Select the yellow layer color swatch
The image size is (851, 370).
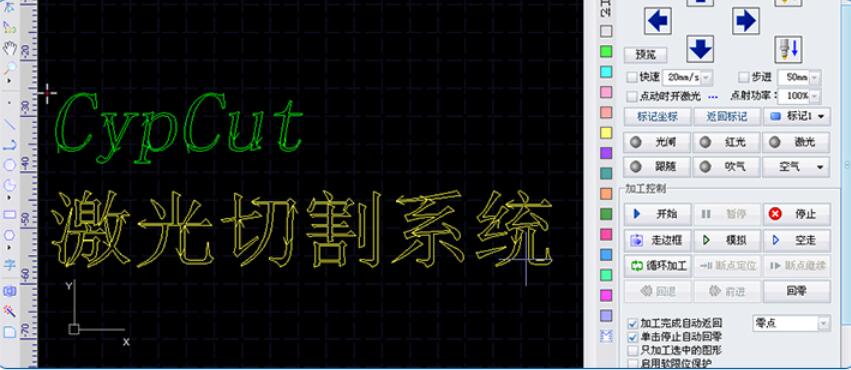pyautogui.click(x=606, y=133)
